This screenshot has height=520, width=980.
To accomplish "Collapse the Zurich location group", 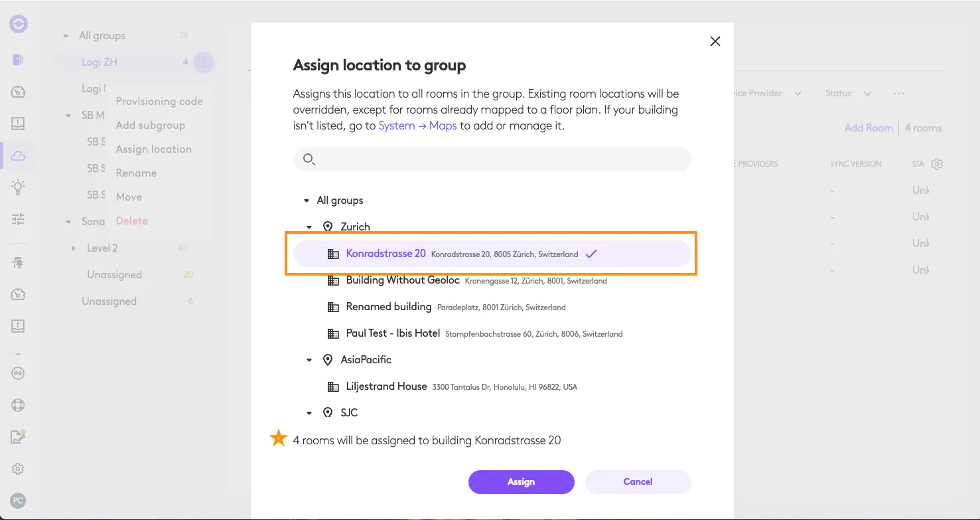I will pos(309,227).
